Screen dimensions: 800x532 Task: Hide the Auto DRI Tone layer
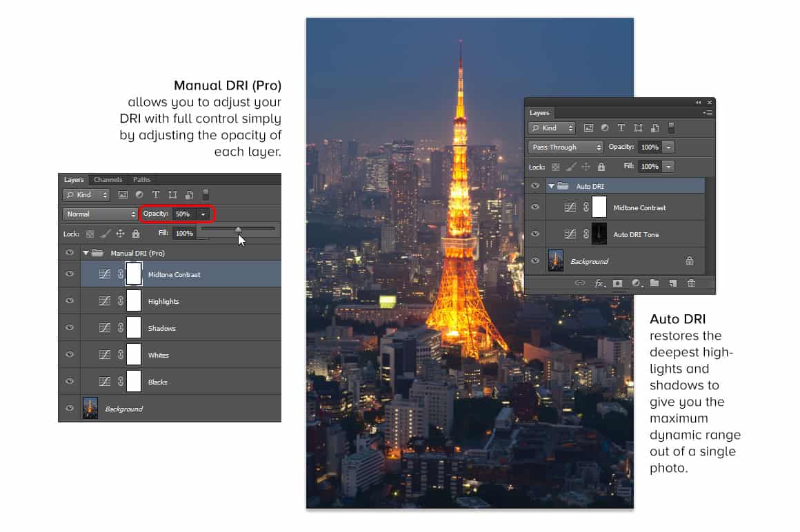(x=535, y=234)
